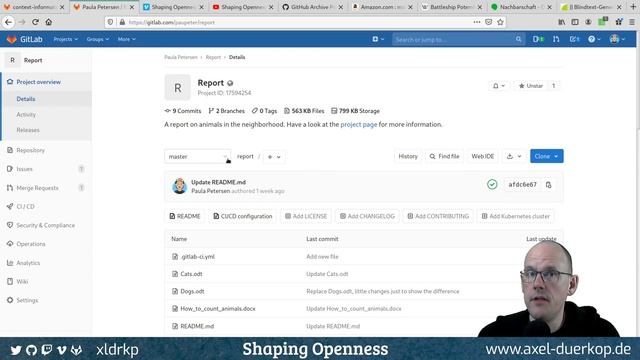The height and width of the screenshot is (360, 640).
Task: Open the 2 Branches link
Action: coord(227,111)
